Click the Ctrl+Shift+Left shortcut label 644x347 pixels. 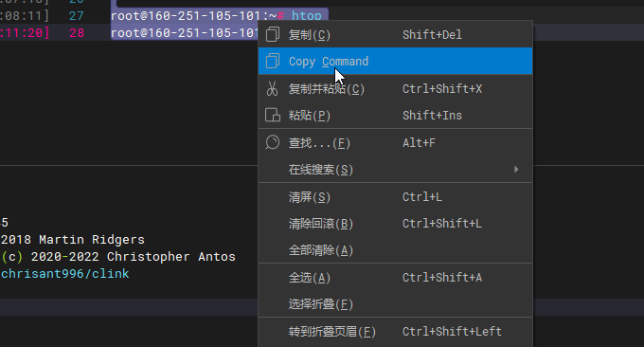tap(452, 332)
